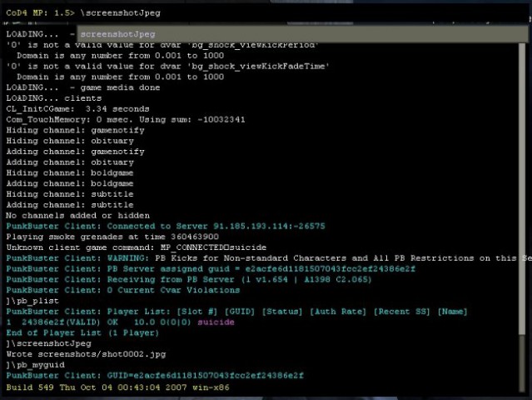Click the 'GUID=e2acfe6d' PunkBuster output line
The width and height of the screenshot is (532, 400).
click(x=155, y=376)
